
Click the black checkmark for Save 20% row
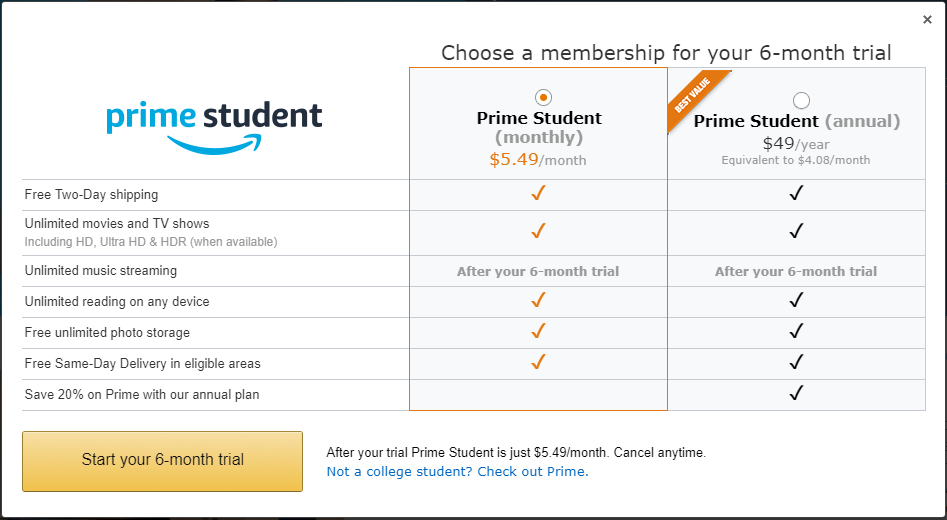pos(796,393)
